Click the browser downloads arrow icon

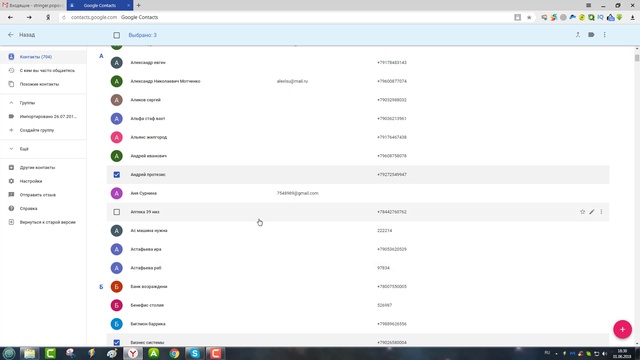(x=632, y=18)
